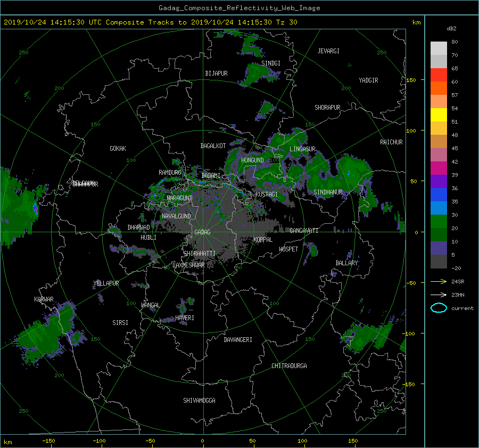Click the HOSPET city label
The image size is (479, 448).
coord(288,249)
